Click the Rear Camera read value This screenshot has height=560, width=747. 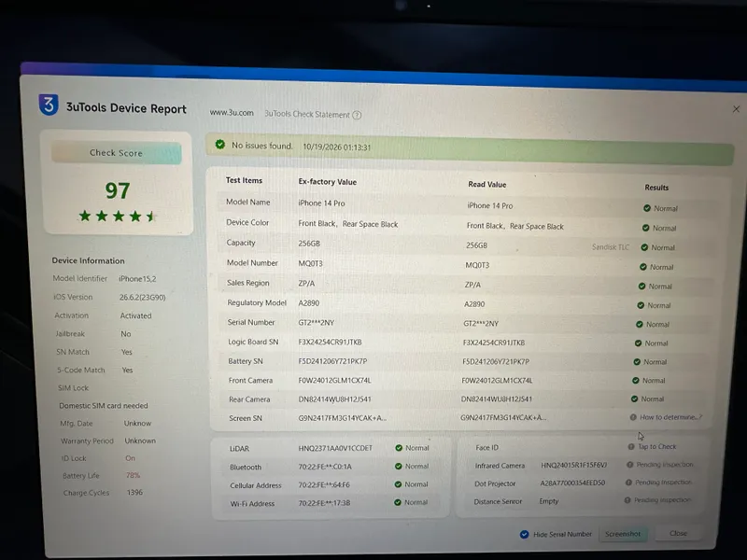497,399
